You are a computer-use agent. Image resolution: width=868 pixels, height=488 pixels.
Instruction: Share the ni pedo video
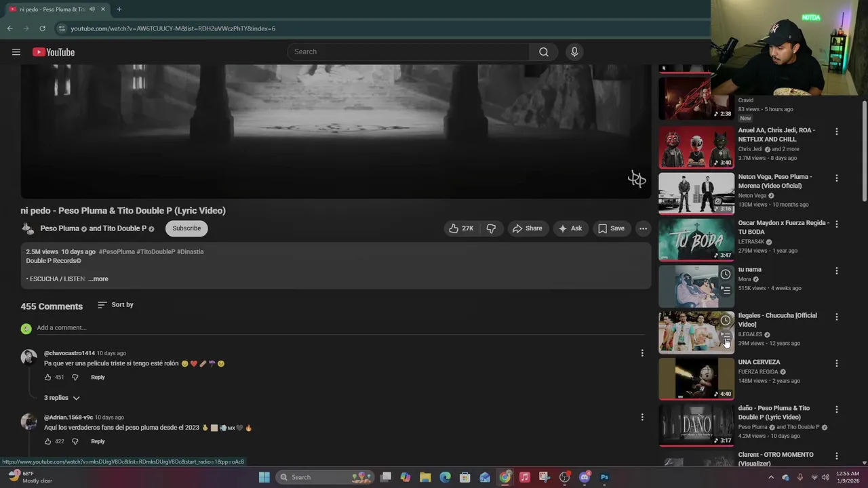528,228
